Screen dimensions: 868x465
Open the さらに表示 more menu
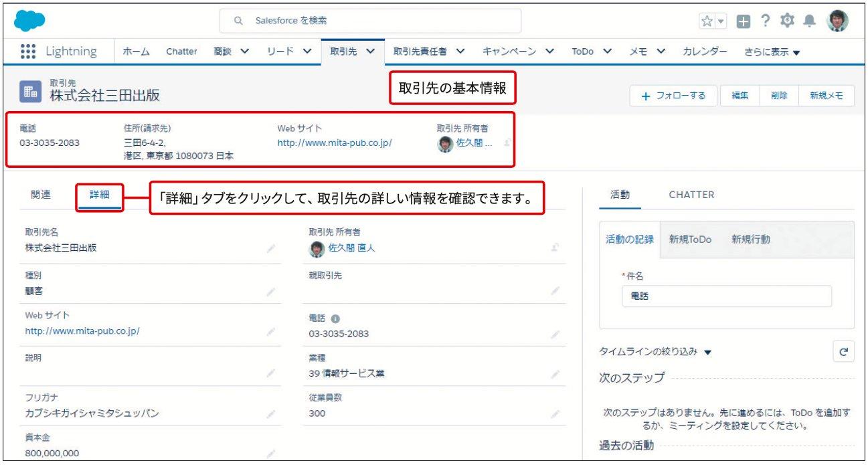coord(772,52)
